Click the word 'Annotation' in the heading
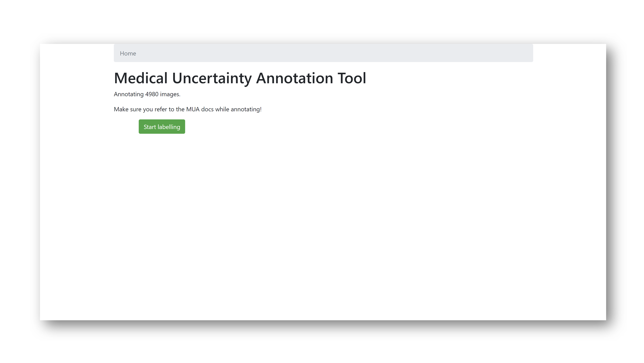Viewport: 644px width, 363px height. [295, 78]
